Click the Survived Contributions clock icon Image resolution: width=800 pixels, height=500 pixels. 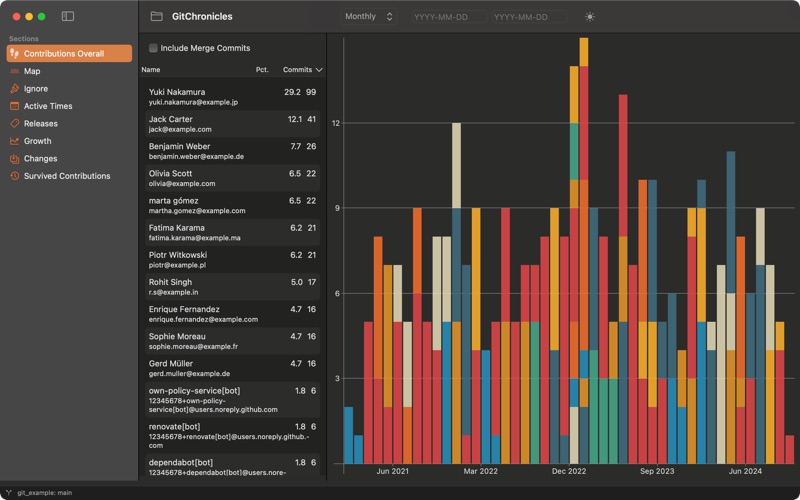(x=14, y=176)
